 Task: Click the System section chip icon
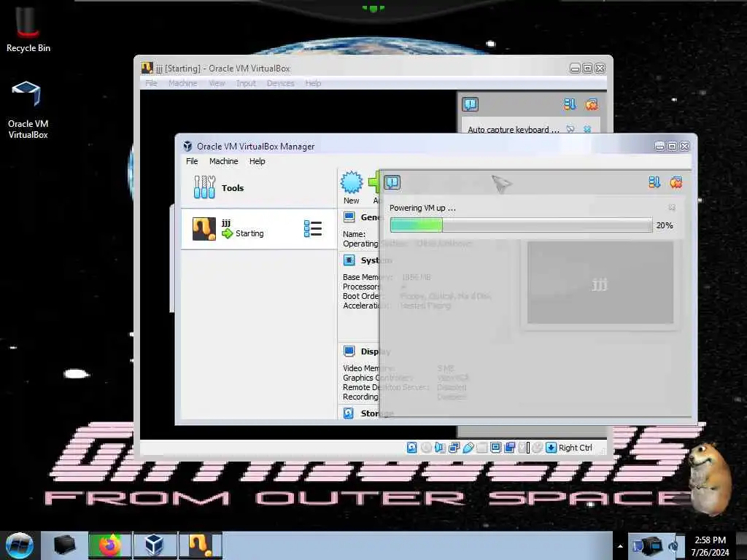pyautogui.click(x=349, y=260)
